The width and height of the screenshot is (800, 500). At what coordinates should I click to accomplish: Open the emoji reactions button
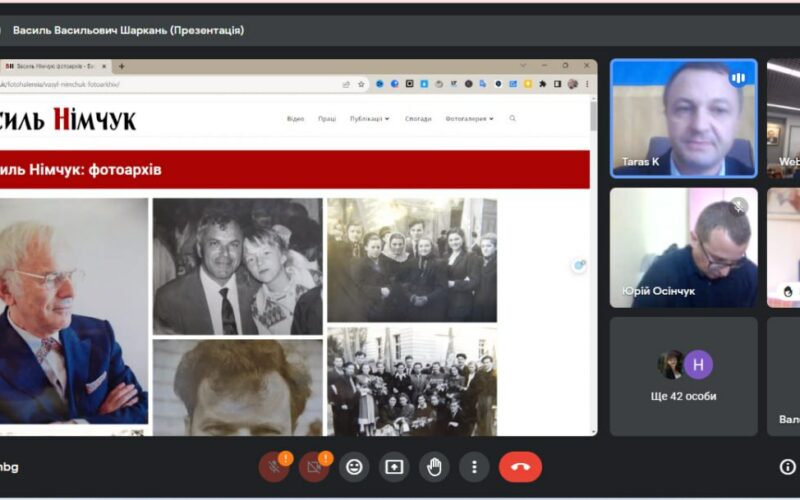pos(354,467)
